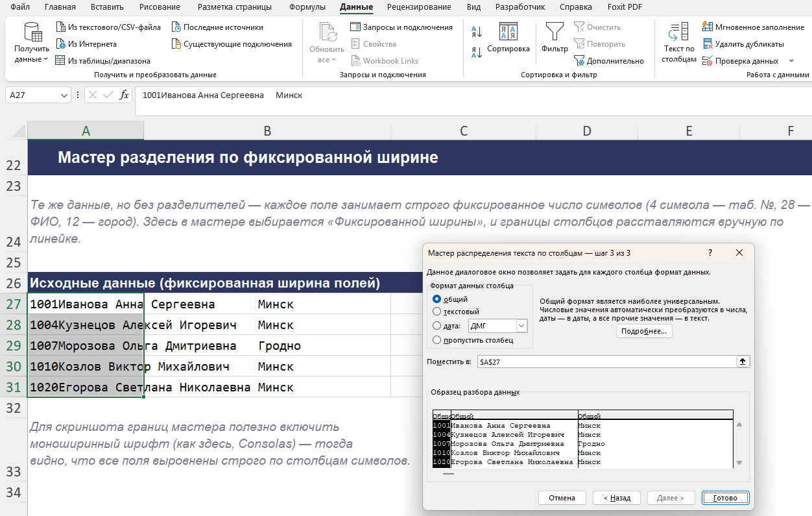Click Мгновенное заполнение icon
The width and height of the screenshot is (812, 516).
coord(708,27)
